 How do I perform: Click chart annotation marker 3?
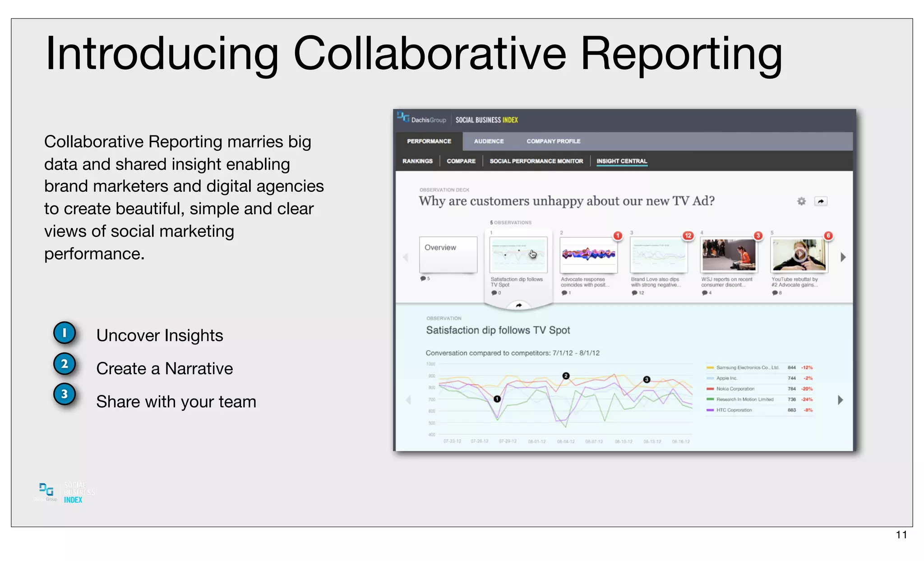[x=647, y=380]
